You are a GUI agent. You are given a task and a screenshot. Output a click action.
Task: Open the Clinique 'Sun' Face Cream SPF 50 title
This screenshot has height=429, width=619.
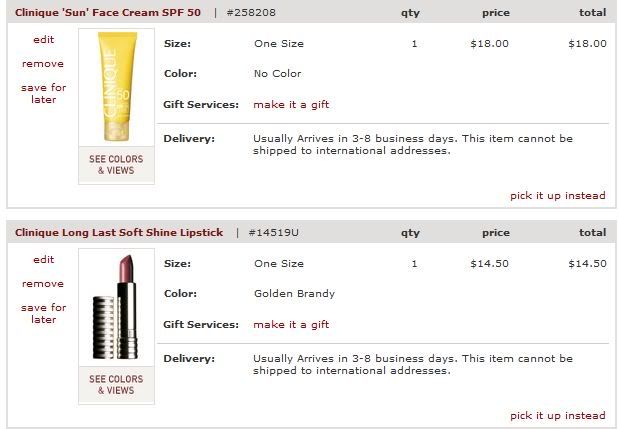[108, 13]
